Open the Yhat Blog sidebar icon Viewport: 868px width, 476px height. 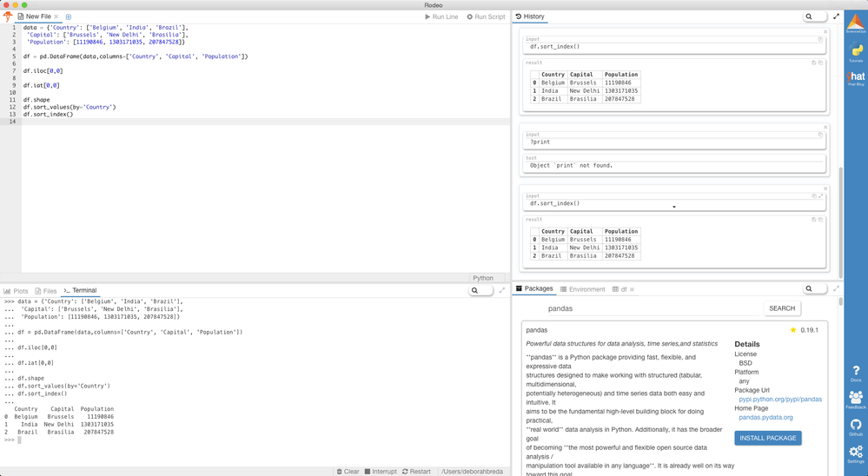(x=856, y=78)
